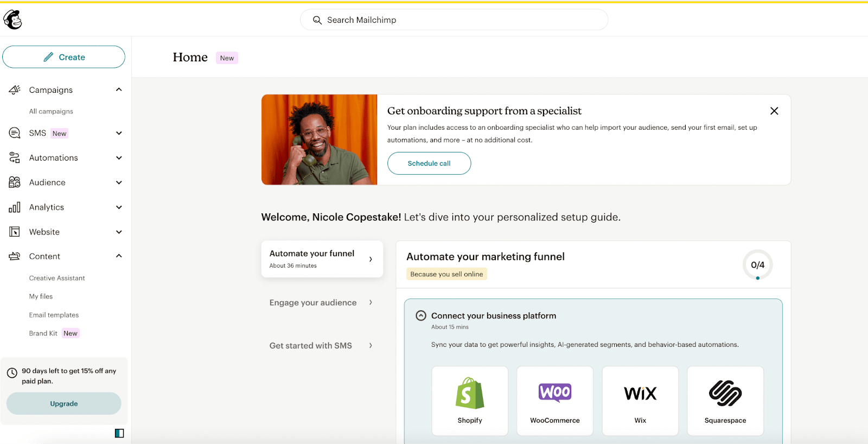This screenshot has width=868, height=444.
Task: Click the Automations label in sidebar
Action: (x=54, y=158)
